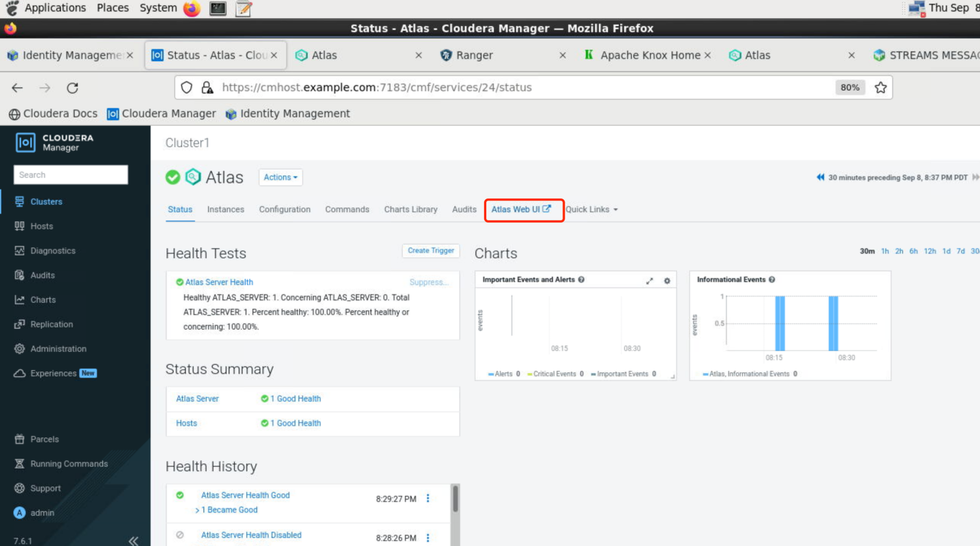Screen dimensions: 980x546
Task: Step time range back with double-left arrows
Action: click(x=820, y=177)
